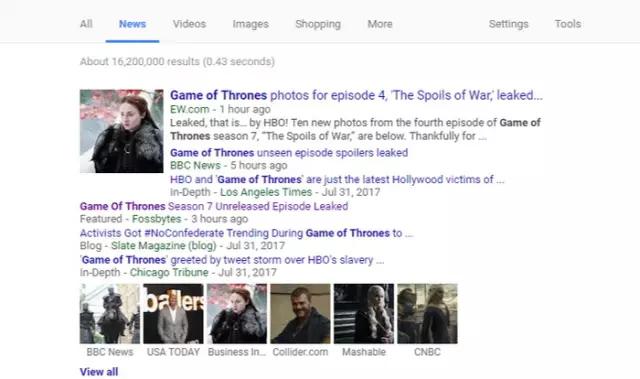Open the Settings menu

click(x=508, y=24)
